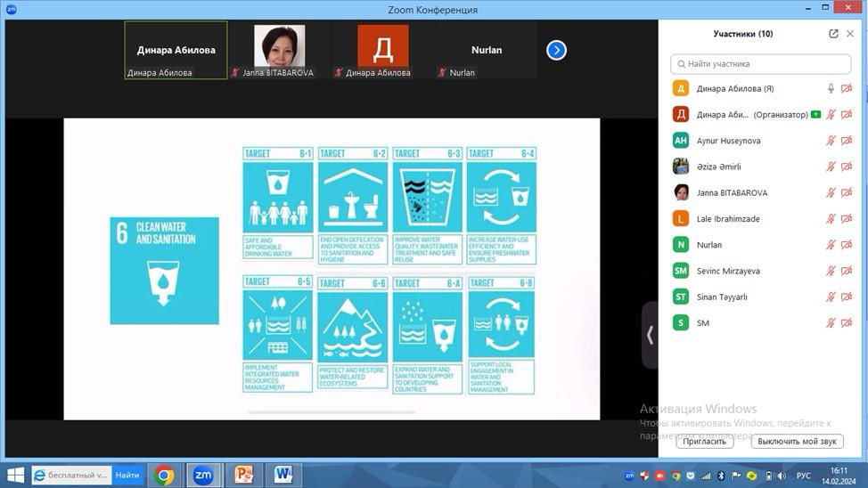Click camera-off icon for Janna BITABAROVA

click(x=847, y=192)
